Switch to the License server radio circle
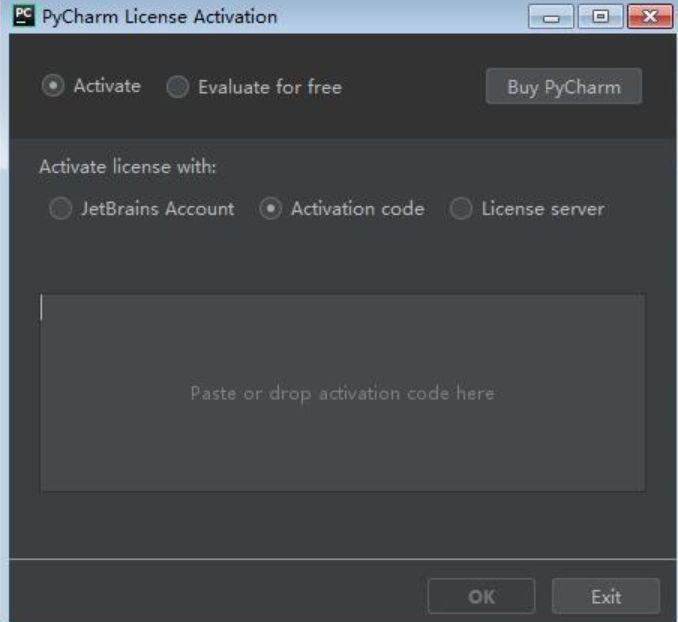Image resolution: width=678 pixels, height=622 pixels. [461, 209]
